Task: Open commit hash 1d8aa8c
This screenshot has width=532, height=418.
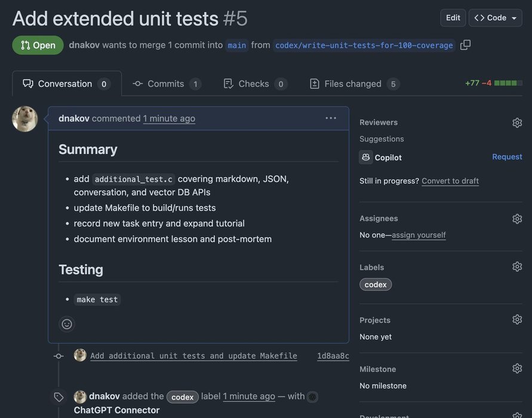Action: pos(333,356)
